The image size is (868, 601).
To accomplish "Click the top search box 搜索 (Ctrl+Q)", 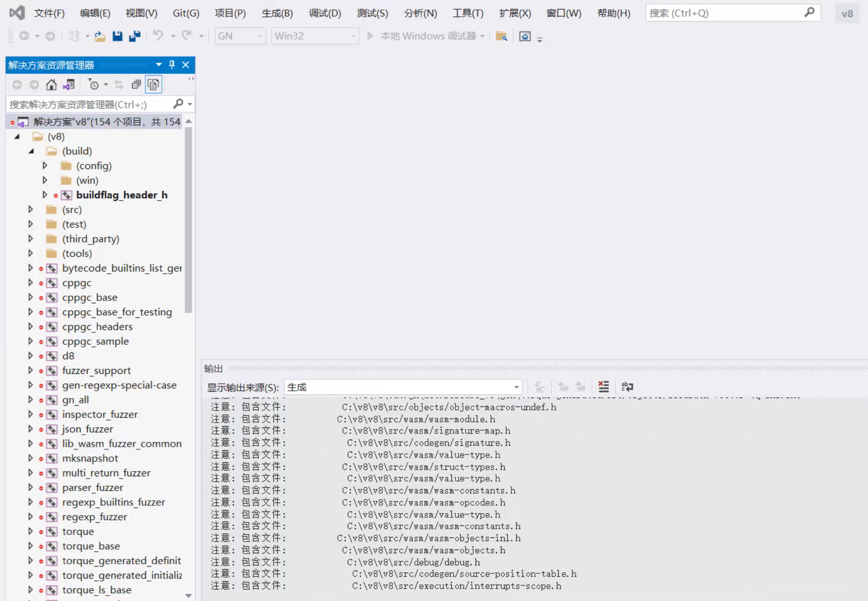I will tap(733, 13).
